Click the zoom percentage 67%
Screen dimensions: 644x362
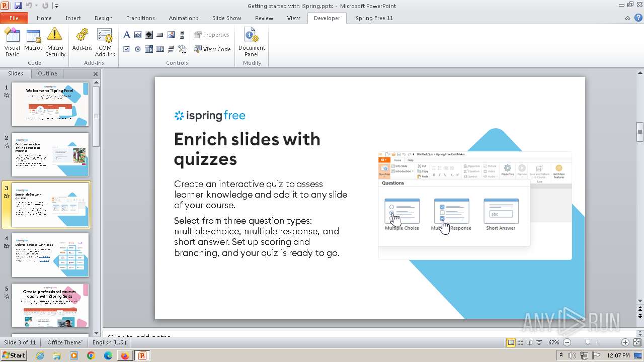[x=554, y=342]
